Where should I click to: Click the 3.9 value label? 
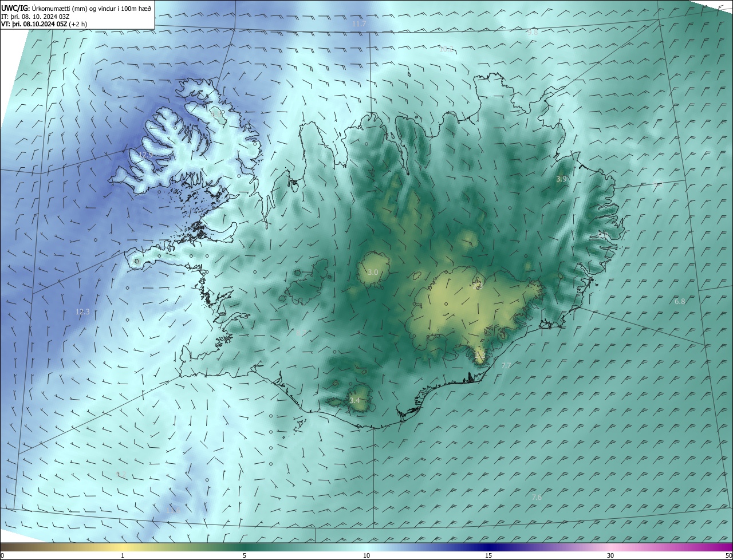(561, 179)
